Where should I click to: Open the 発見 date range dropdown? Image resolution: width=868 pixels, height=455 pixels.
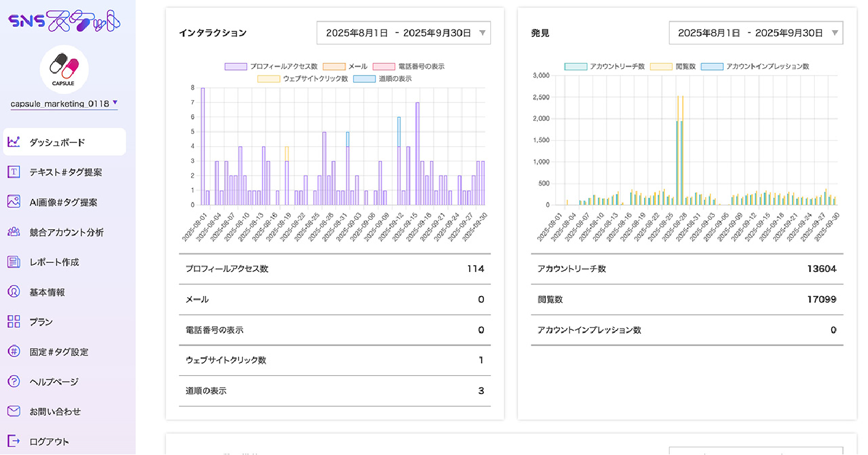pyautogui.click(x=756, y=33)
